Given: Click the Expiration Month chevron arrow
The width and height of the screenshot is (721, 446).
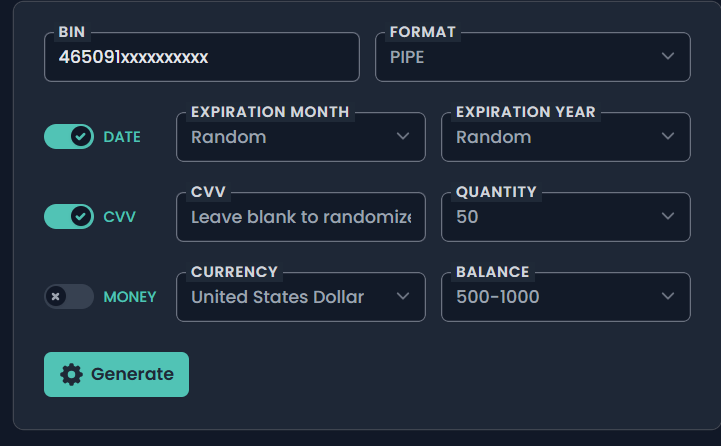Looking at the screenshot, I should (x=403, y=137).
